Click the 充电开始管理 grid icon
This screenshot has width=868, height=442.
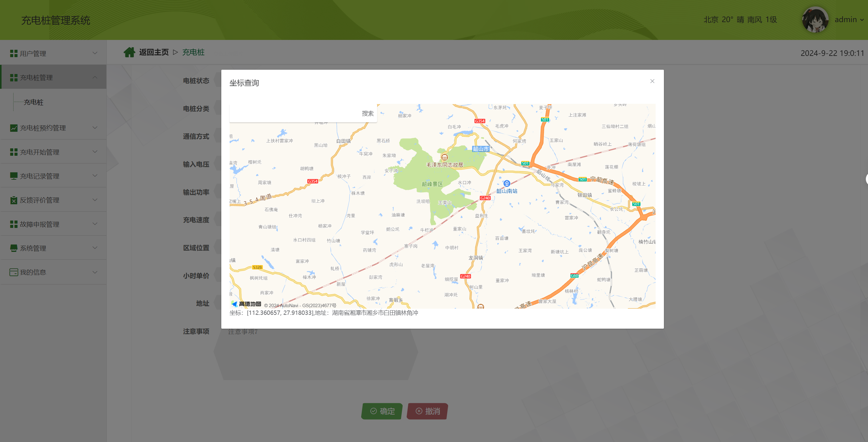tap(14, 152)
